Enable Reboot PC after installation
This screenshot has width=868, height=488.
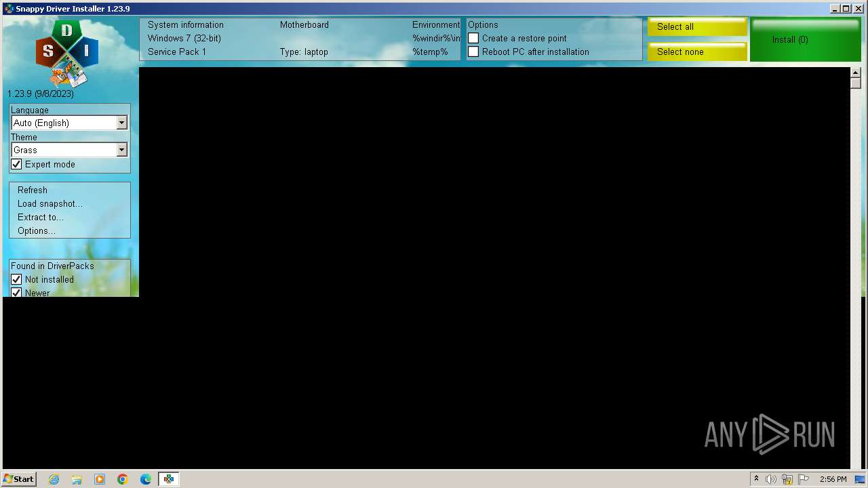pos(473,52)
